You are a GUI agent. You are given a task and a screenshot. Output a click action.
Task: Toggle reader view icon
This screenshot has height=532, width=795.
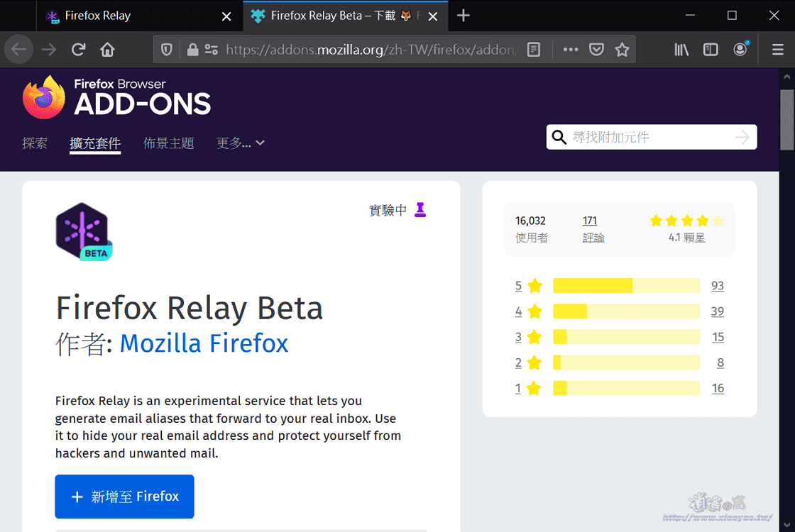[533, 50]
